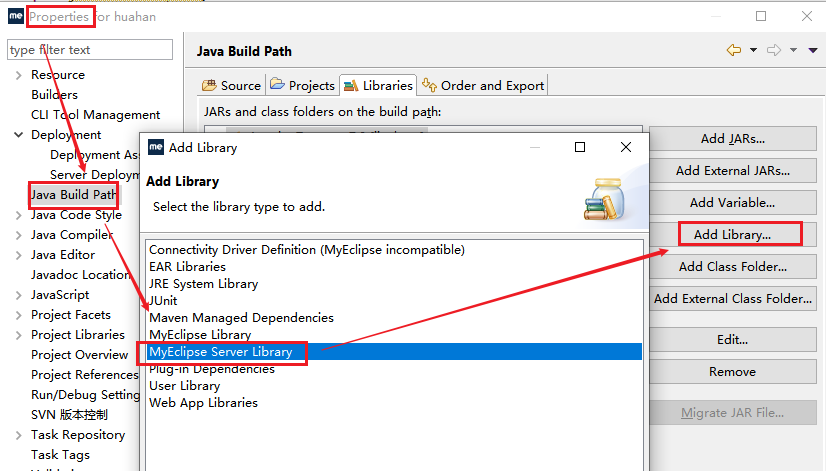Open the back history dropdown arrow
This screenshot has height=471, width=826.
753,50
